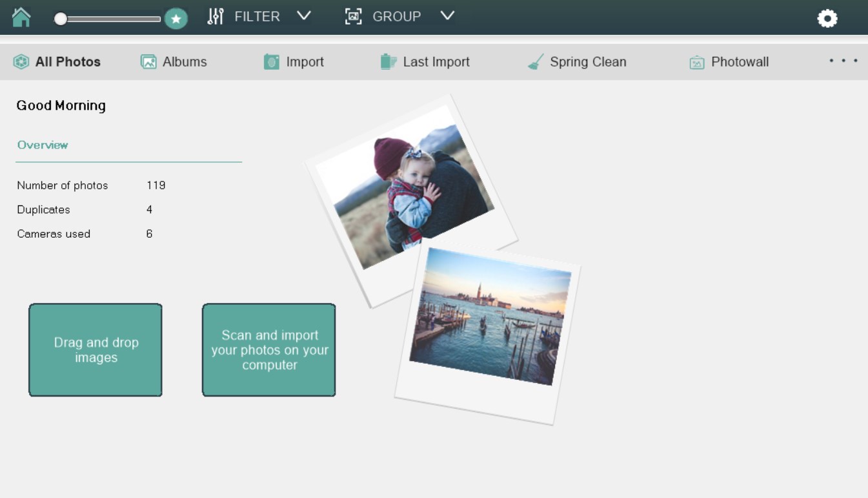Go to the Home screen icon
The width and height of the screenshot is (868, 498).
[x=21, y=17]
